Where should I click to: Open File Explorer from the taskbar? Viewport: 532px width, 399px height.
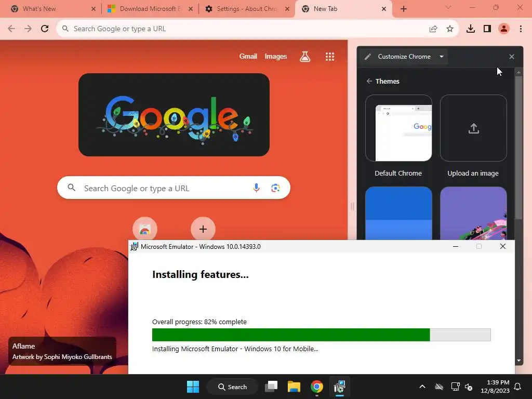pos(294,387)
